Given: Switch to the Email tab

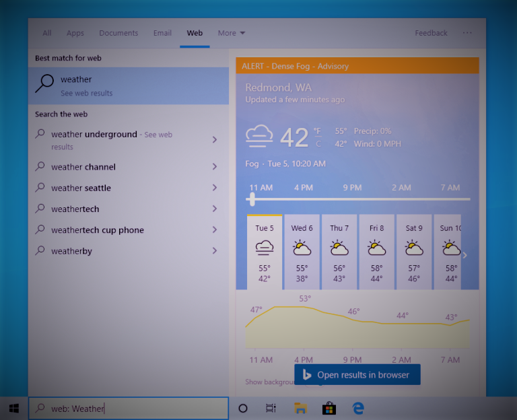Looking at the screenshot, I should pos(162,33).
